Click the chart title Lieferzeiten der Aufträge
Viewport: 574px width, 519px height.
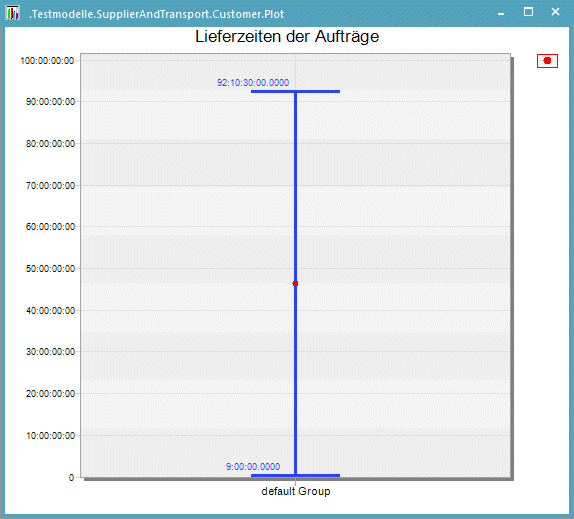[287, 36]
